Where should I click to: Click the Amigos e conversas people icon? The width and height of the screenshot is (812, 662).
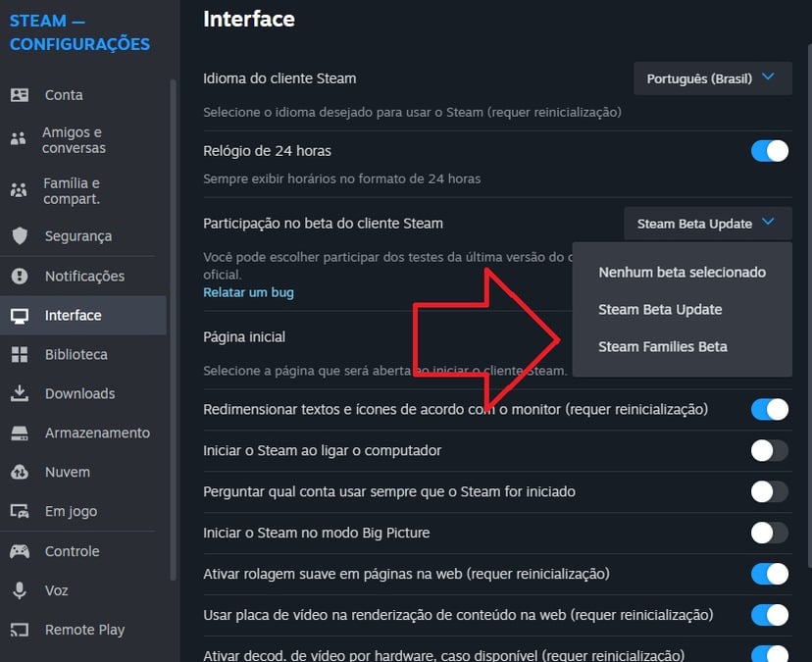coord(19,139)
